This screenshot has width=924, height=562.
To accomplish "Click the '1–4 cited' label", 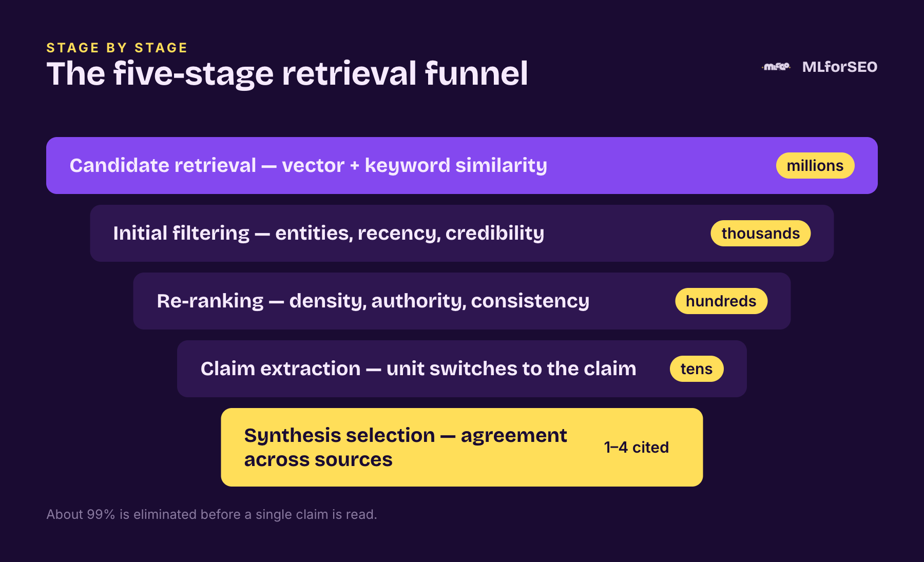I will click(x=637, y=447).
